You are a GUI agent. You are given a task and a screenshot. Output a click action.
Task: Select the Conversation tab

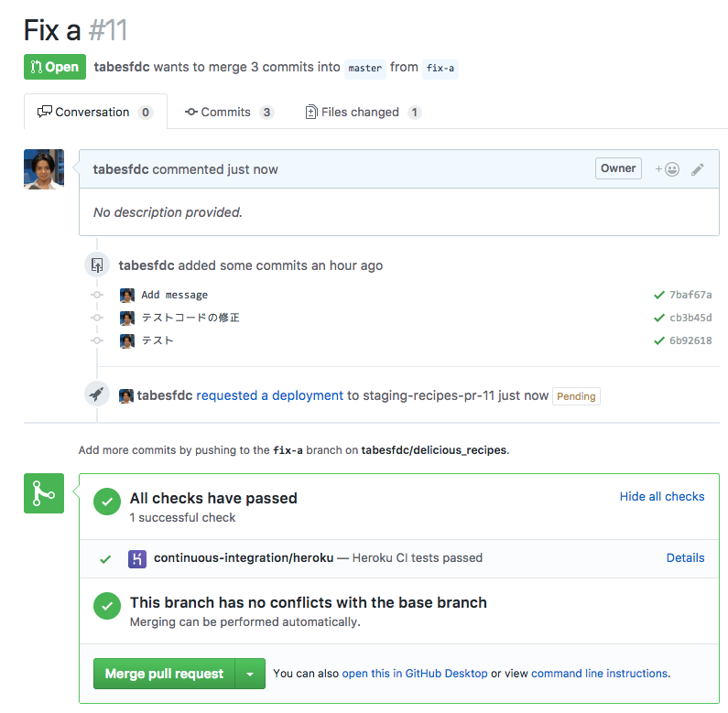point(95,112)
